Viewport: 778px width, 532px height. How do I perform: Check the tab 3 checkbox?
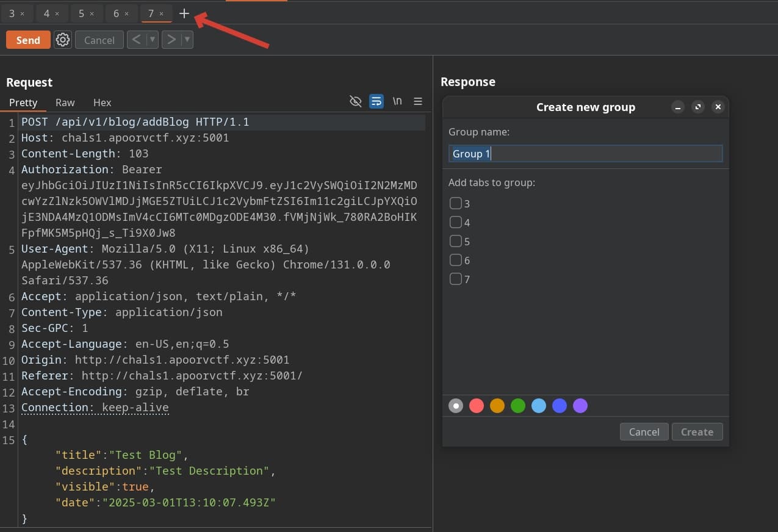click(455, 203)
